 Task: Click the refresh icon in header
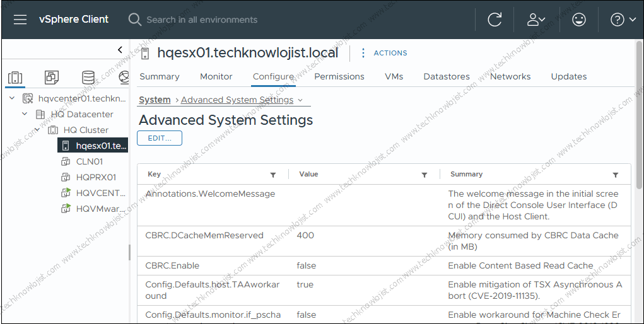click(x=495, y=20)
